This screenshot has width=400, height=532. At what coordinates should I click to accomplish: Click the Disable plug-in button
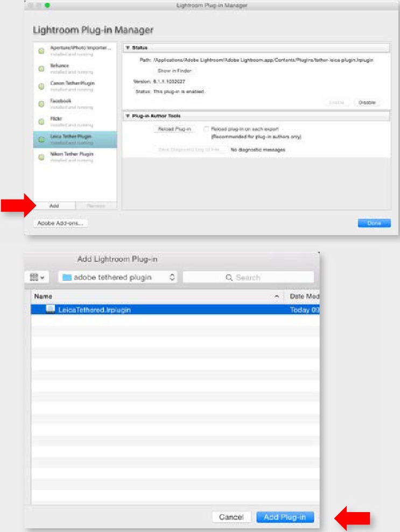(x=367, y=102)
